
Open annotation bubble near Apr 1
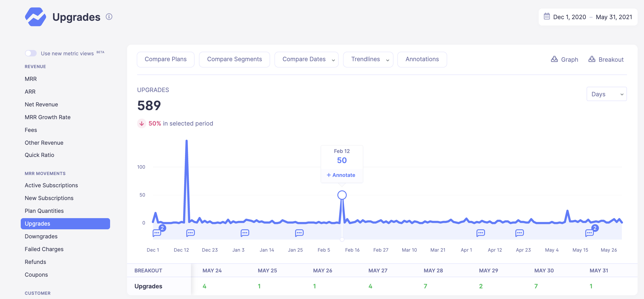(480, 233)
